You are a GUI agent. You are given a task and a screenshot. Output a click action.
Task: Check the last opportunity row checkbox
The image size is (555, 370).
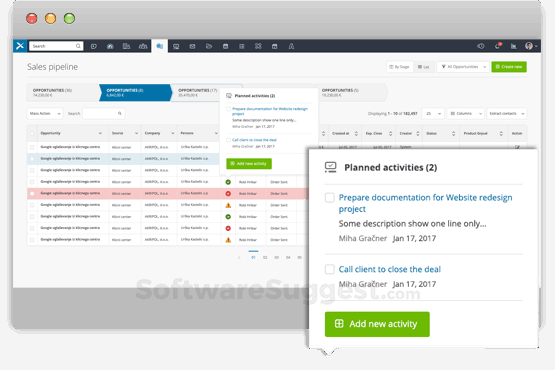point(32,240)
